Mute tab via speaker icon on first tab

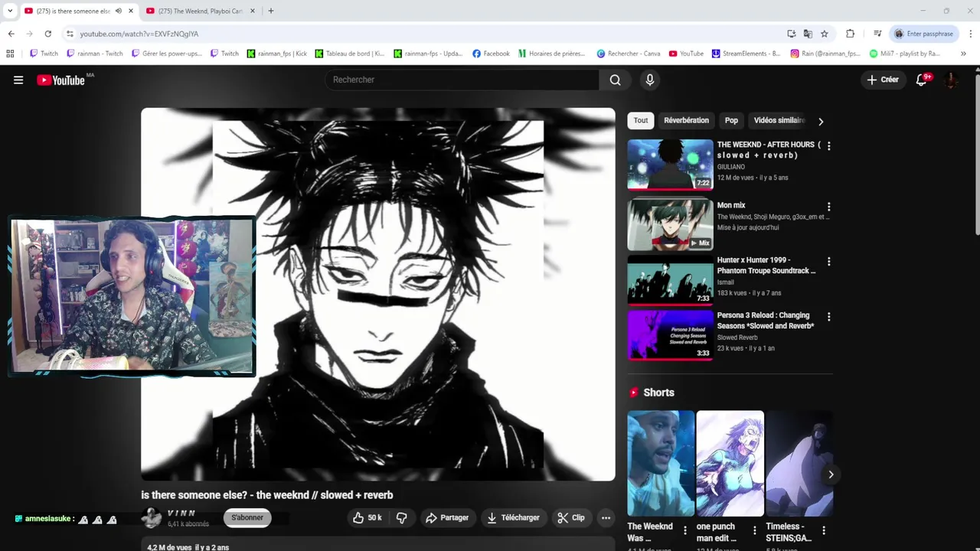118,11
